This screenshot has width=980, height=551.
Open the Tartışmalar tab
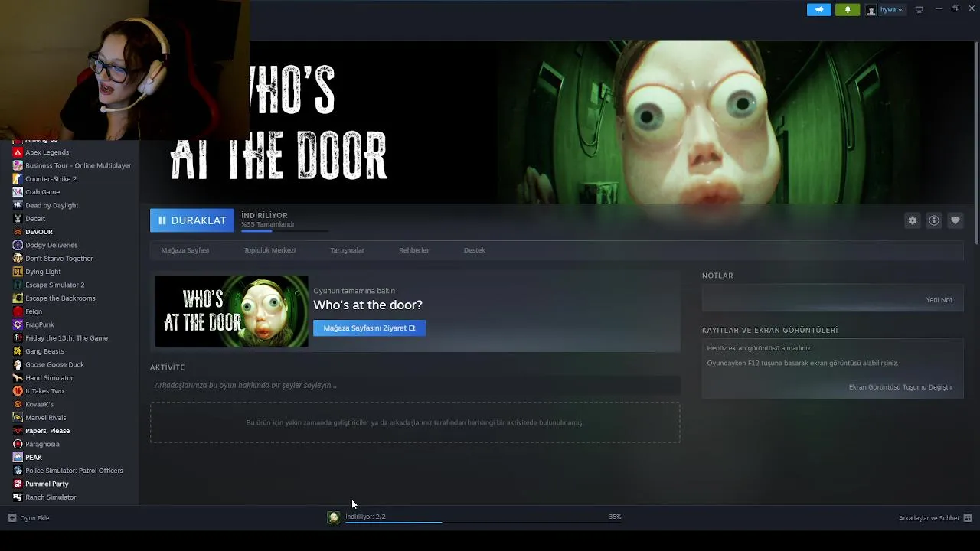point(347,250)
